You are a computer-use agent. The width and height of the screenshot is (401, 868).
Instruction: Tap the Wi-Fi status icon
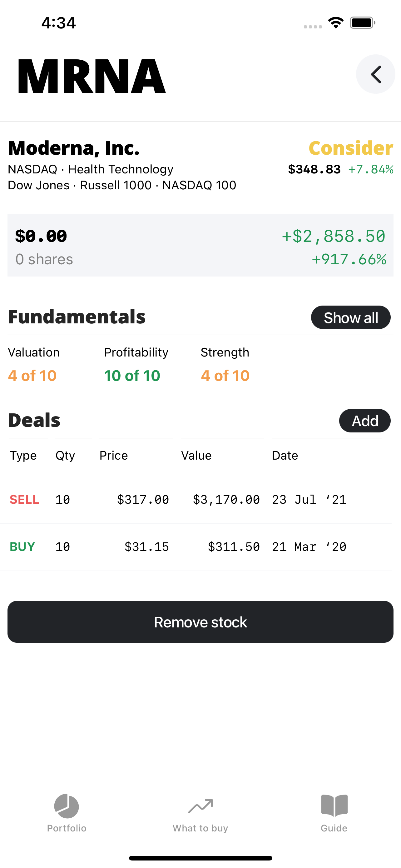pyautogui.click(x=336, y=23)
